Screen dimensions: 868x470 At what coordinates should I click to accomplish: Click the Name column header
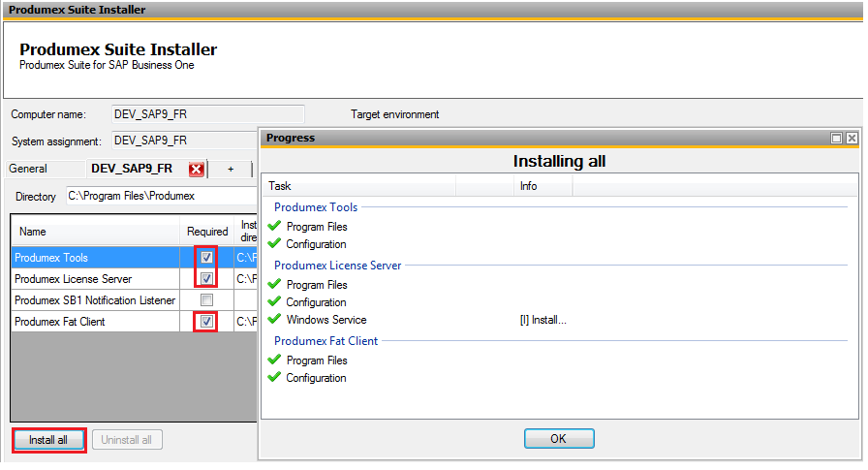point(95,232)
